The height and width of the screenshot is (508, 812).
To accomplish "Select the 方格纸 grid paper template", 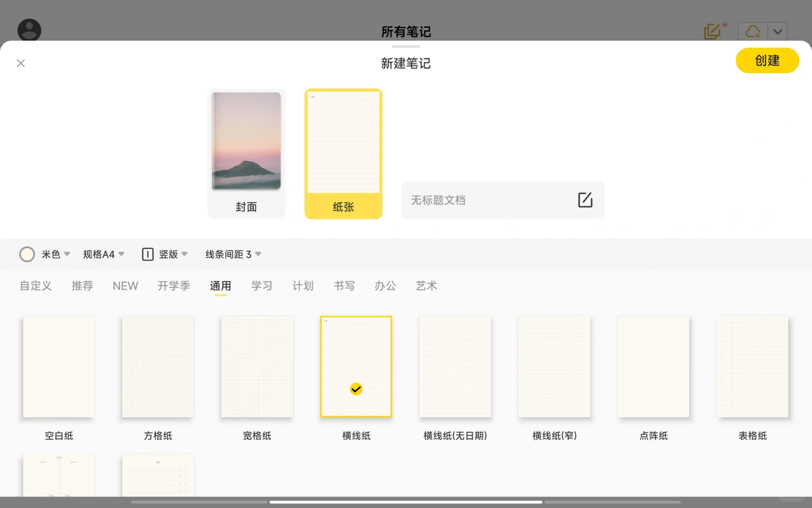I will click(x=157, y=366).
